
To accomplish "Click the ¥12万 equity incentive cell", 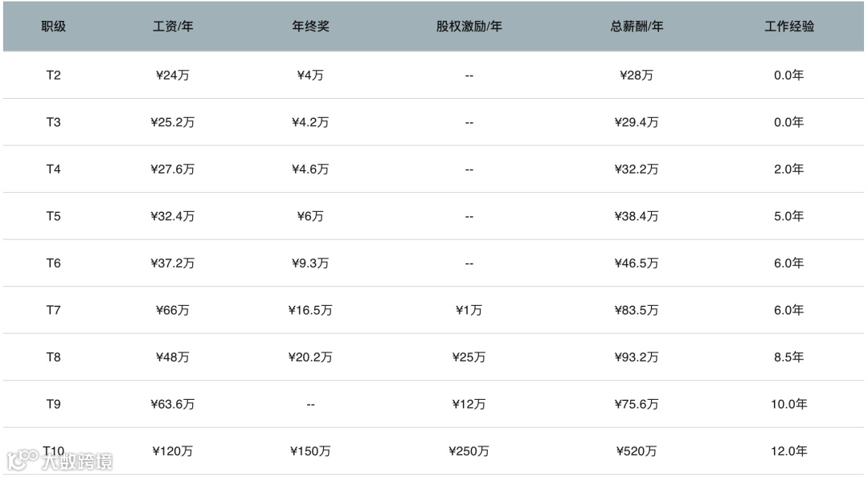I will tap(469, 404).
